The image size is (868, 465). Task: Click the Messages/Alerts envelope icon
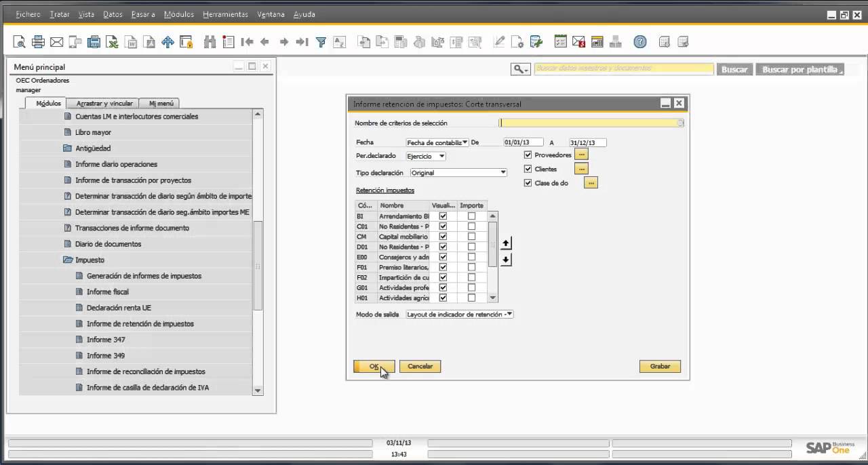pyautogui.click(x=578, y=42)
